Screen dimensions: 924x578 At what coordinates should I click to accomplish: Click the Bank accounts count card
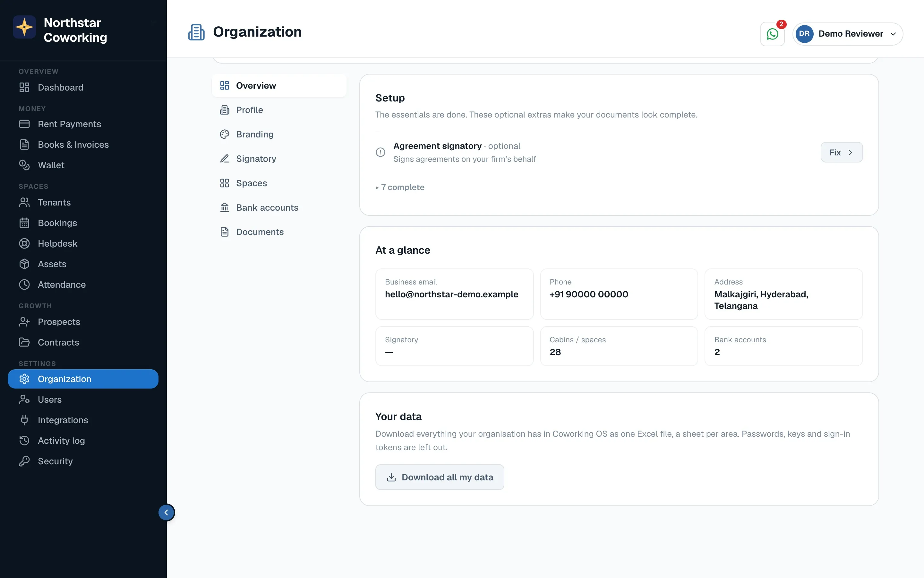click(x=783, y=346)
